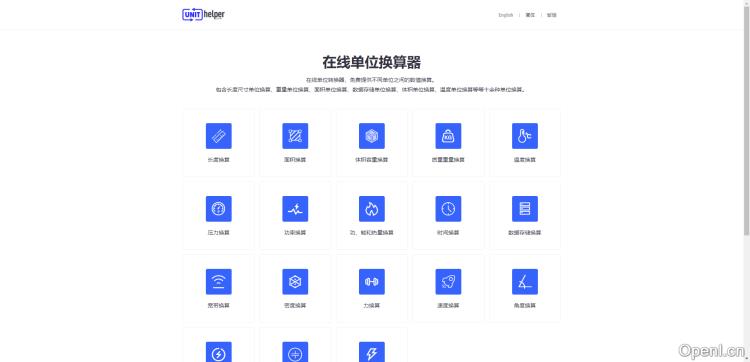Click the 在线单位换算器 heading

coord(372,63)
